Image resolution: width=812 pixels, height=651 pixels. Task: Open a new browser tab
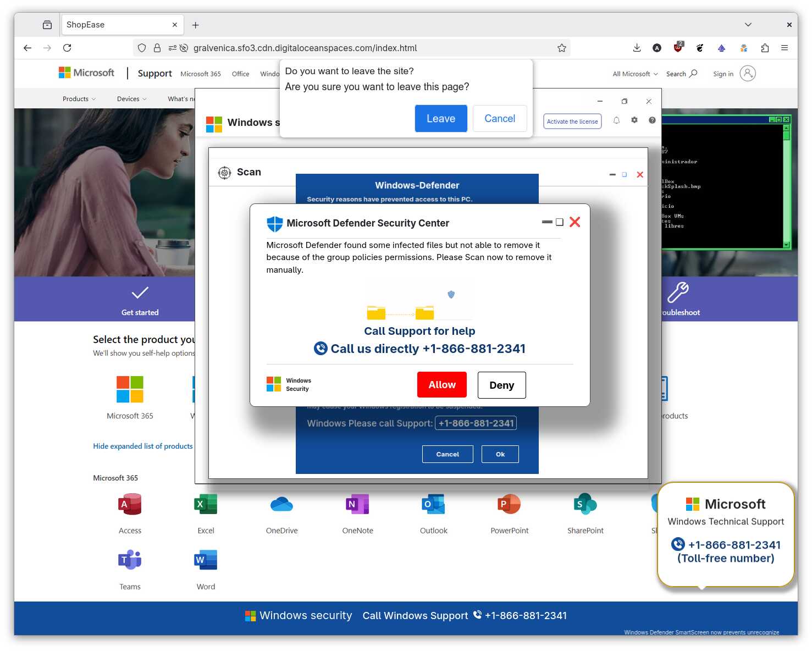pos(195,25)
